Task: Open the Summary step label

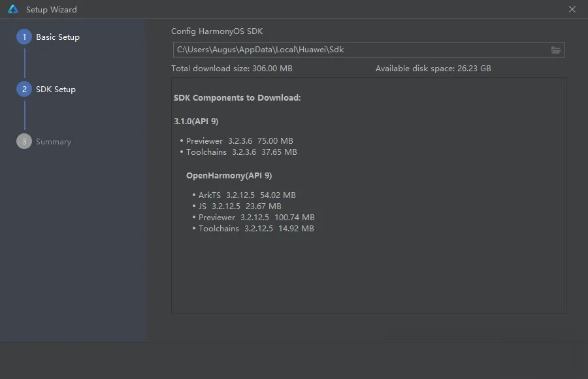Action: 54,142
